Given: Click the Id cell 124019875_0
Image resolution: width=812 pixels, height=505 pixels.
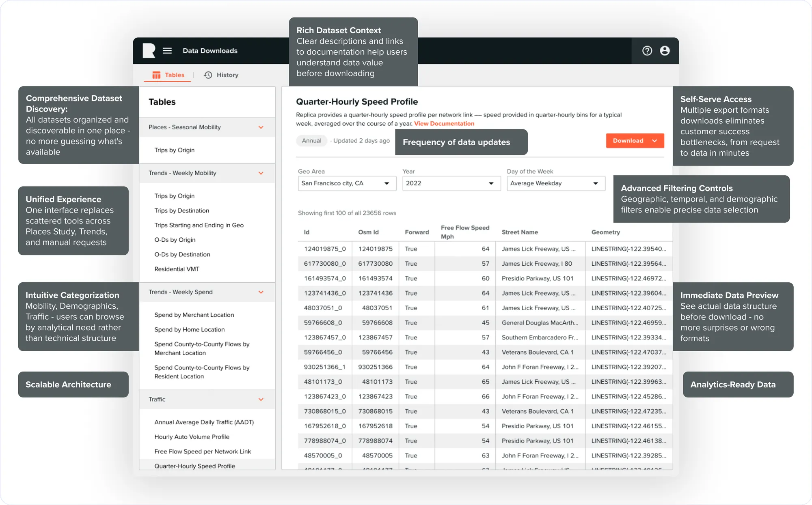Looking at the screenshot, I should 325,249.
